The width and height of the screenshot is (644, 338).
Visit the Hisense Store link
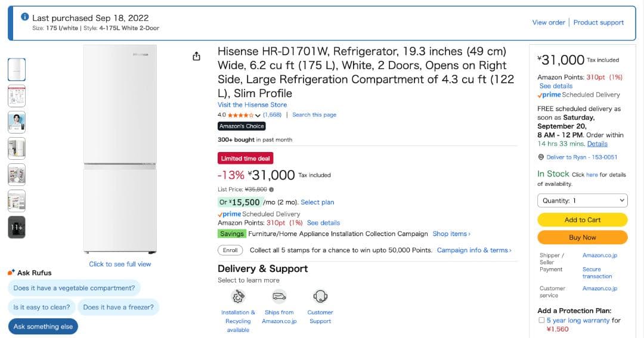pos(252,105)
